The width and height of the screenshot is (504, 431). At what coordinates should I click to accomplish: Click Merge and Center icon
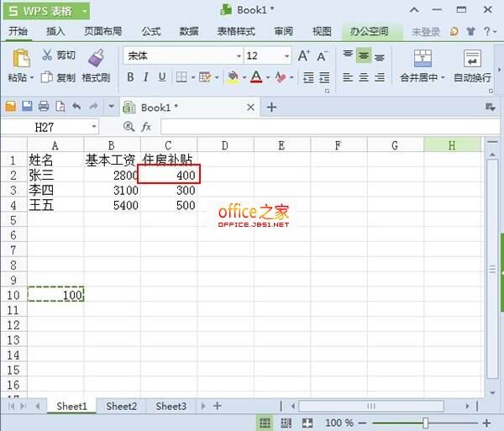[423, 58]
